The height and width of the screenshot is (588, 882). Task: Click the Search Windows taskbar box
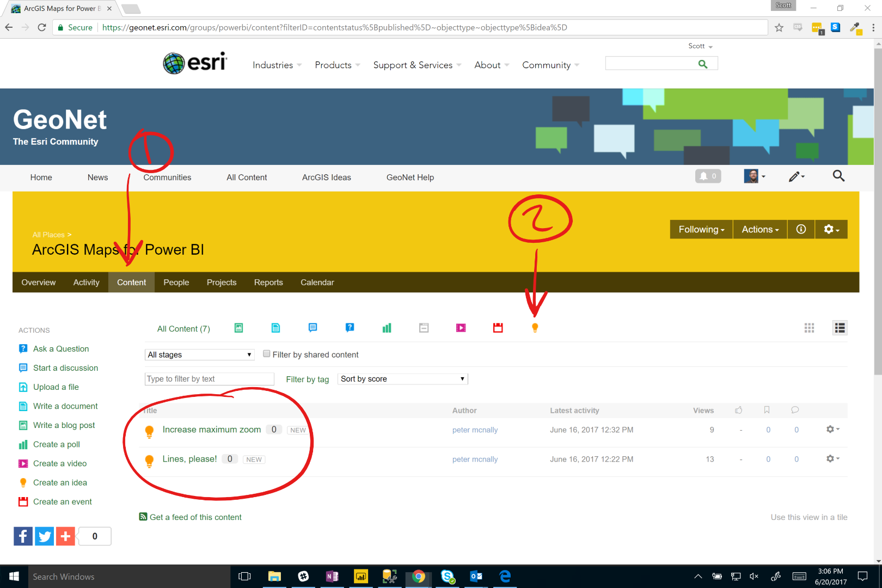(x=129, y=577)
